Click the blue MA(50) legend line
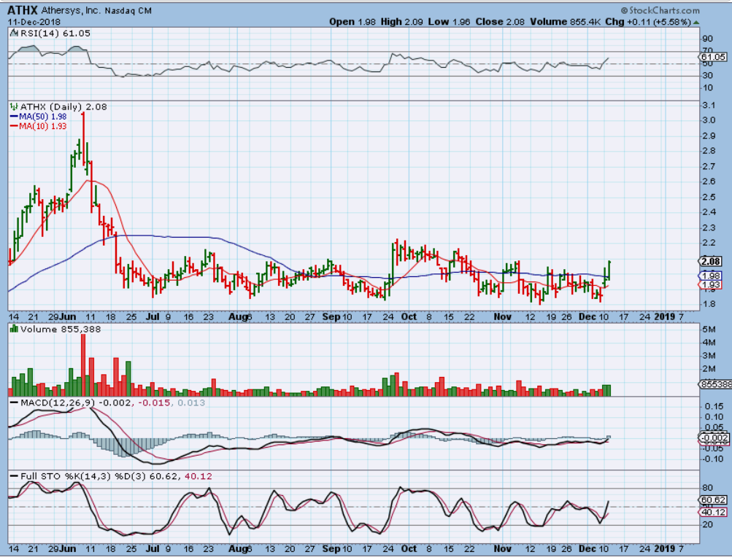Screen dimensions: 732x560 click(13, 117)
